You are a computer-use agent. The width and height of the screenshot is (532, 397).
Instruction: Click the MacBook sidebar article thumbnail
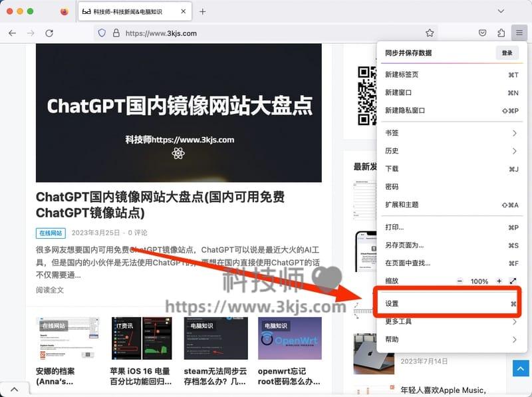click(374, 354)
